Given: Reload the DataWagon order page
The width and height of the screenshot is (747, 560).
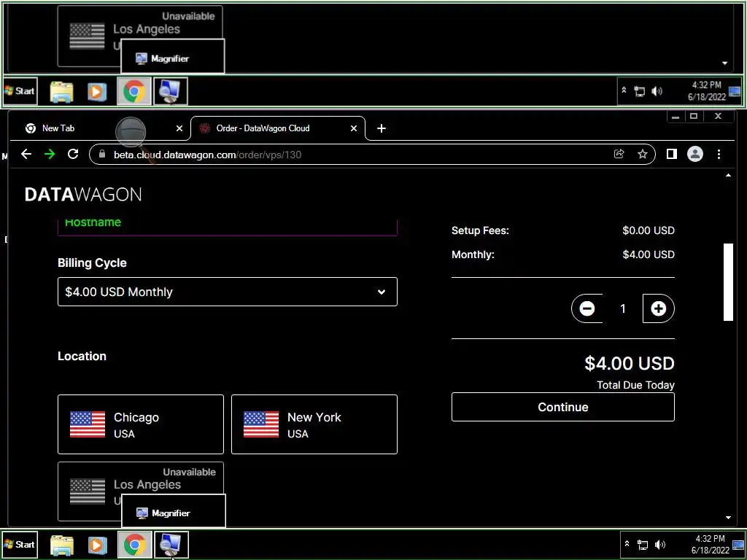Looking at the screenshot, I should coord(73,154).
